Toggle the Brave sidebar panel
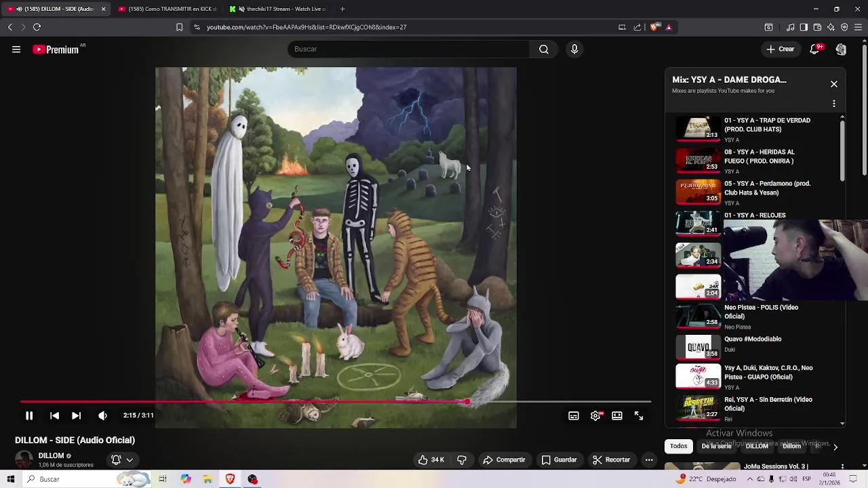Viewport: 868px width, 488px height. (804, 27)
